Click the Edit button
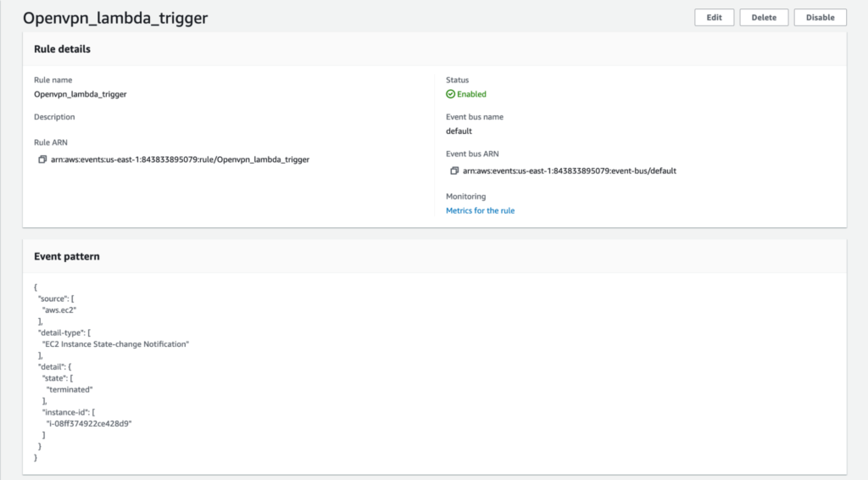Image resolution: width=868 pixels, height=480 pixels. 714,17
